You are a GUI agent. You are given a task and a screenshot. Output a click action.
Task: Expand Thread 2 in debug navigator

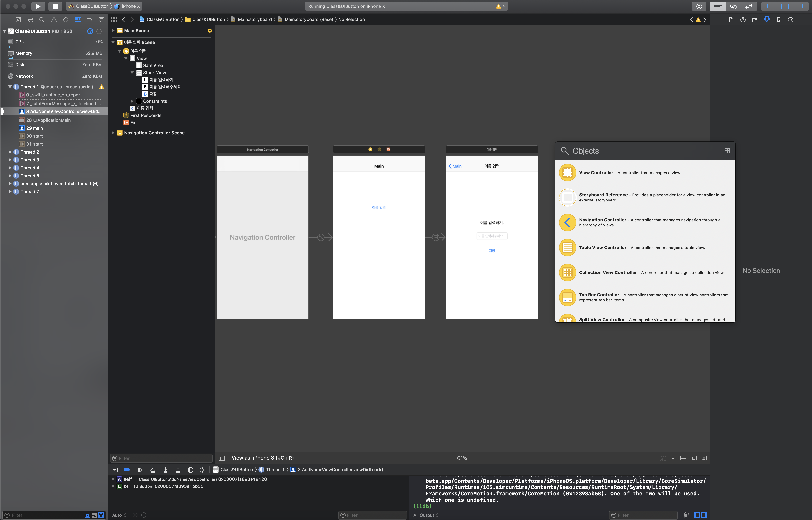pos(10,152)
